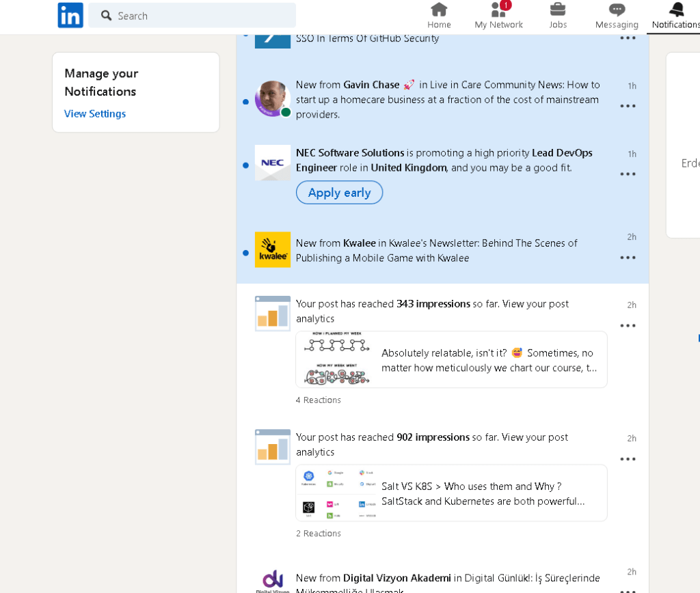Open the 'Absolutely relatable' post preview

tap(451, 359)
